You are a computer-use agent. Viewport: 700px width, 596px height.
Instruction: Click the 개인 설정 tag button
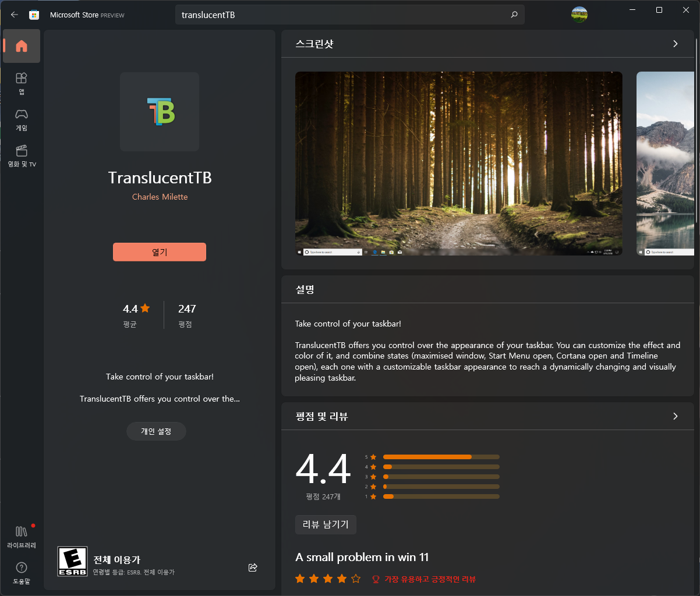pos(156,431)
